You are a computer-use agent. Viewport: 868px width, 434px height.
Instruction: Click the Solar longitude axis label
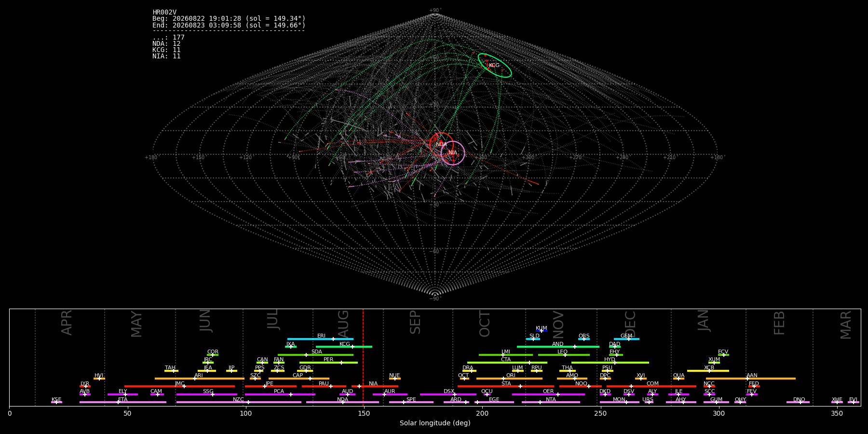pyautogui.click(x=435, y=423)
